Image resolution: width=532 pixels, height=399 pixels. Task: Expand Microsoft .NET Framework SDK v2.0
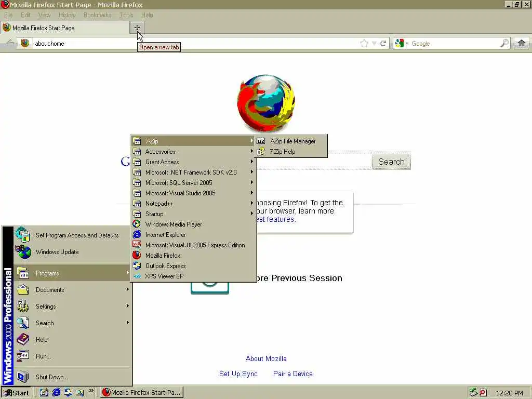(193, 172)
